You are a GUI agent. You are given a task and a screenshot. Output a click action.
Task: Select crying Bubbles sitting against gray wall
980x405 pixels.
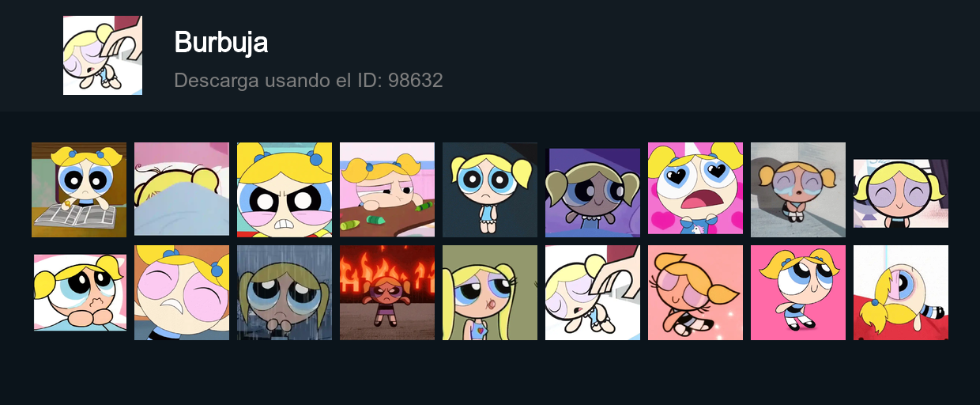pyautogui.click(x=798, y=190)
